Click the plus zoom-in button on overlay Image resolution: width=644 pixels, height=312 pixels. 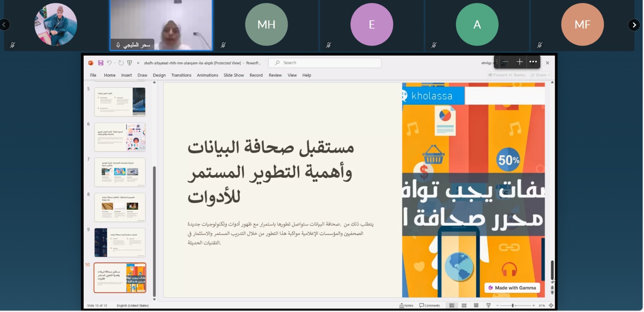[520, 62]
